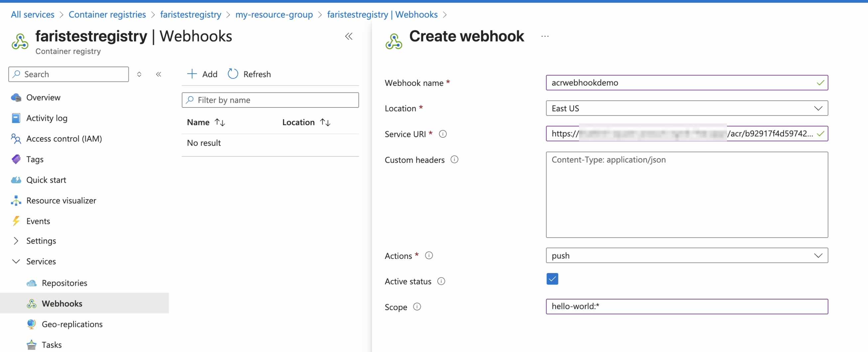Image resolution: width=868 pixels, height=352 pixels.
Task: Open the Repositories section
Action: (65, 283)
